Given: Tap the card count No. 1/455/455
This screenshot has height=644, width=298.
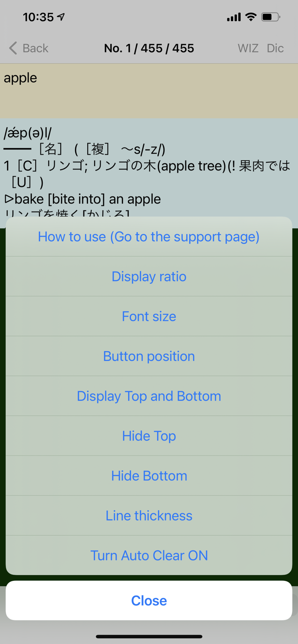Looking at the screenshot, I should tap(149, 48).
